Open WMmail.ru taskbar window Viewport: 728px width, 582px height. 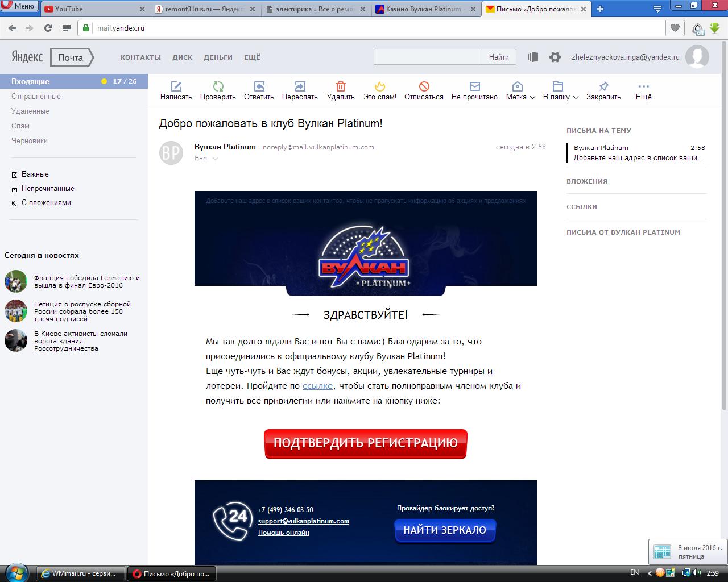[80, 573]
